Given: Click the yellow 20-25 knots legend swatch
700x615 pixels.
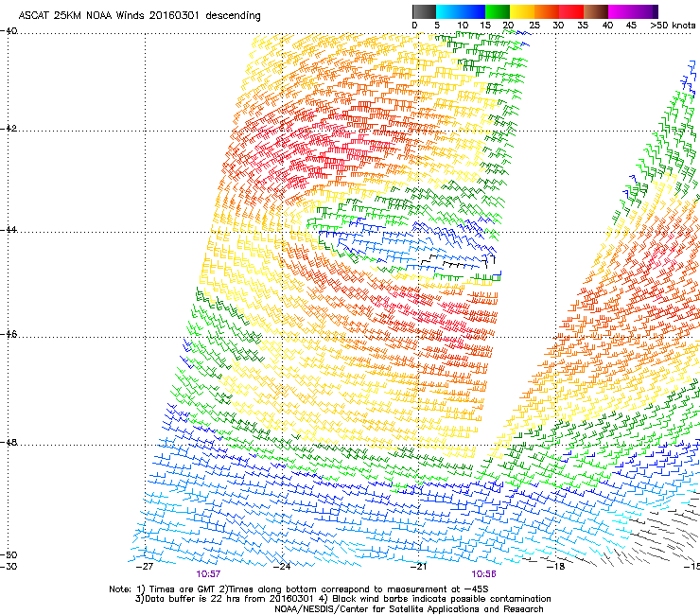Looking at the screenshot, I should click(x=522, y=11).
